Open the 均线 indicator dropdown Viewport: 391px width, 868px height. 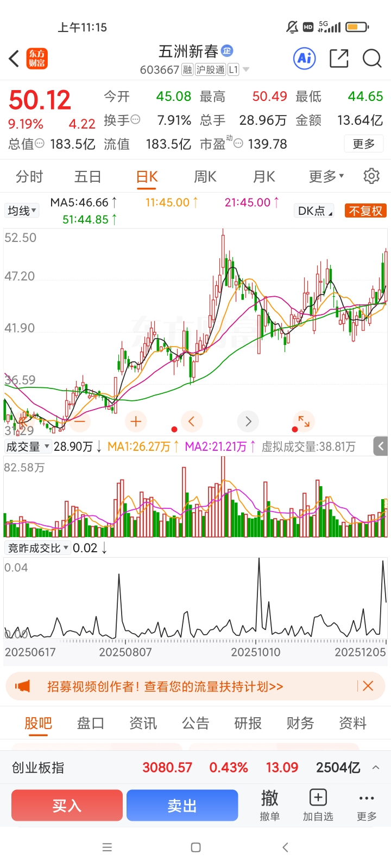click(22, 210)
